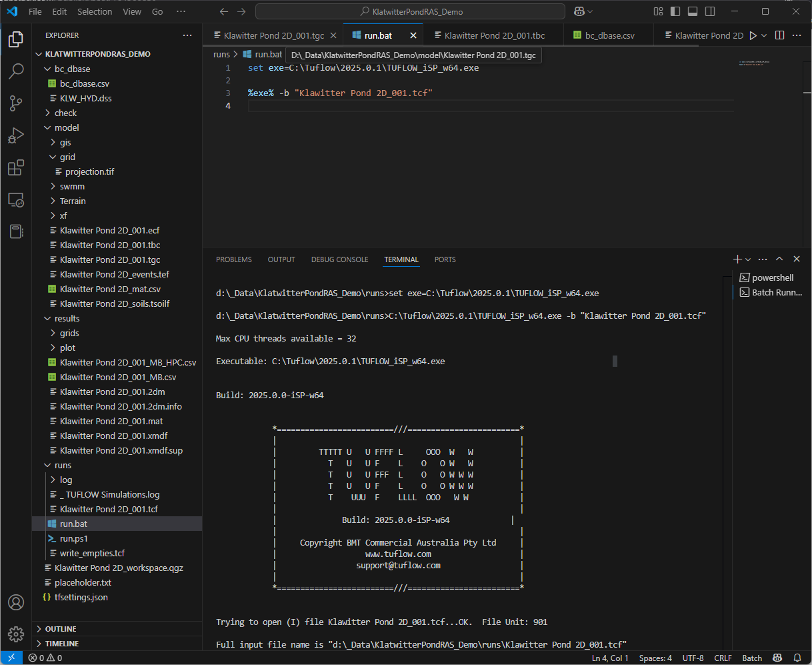Viewport: 812px width, 665px height.
Task: Close the Klawitter Pond 2D_001.tgc tab
Action: click(x=333, y=35)
